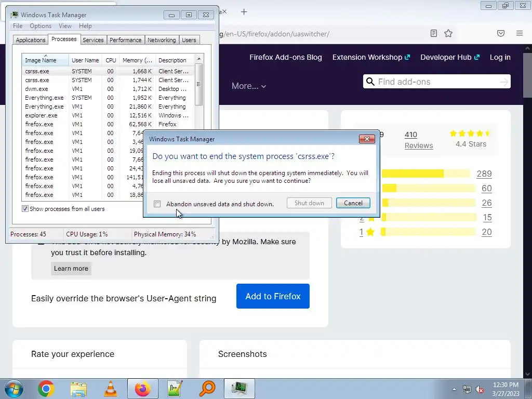Open Windows Explorer folder icon in taskbar
The height and width of the screenshot is (399, 532).
[x=78, y=389]
